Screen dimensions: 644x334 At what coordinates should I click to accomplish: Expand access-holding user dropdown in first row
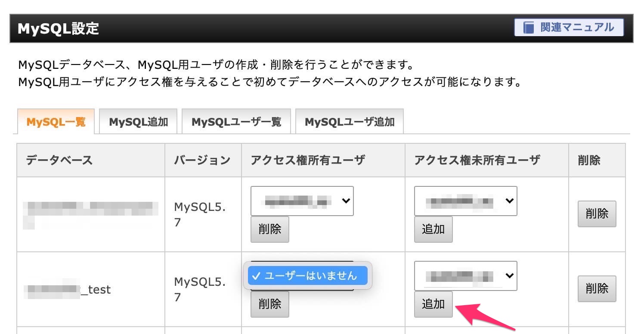302,201
